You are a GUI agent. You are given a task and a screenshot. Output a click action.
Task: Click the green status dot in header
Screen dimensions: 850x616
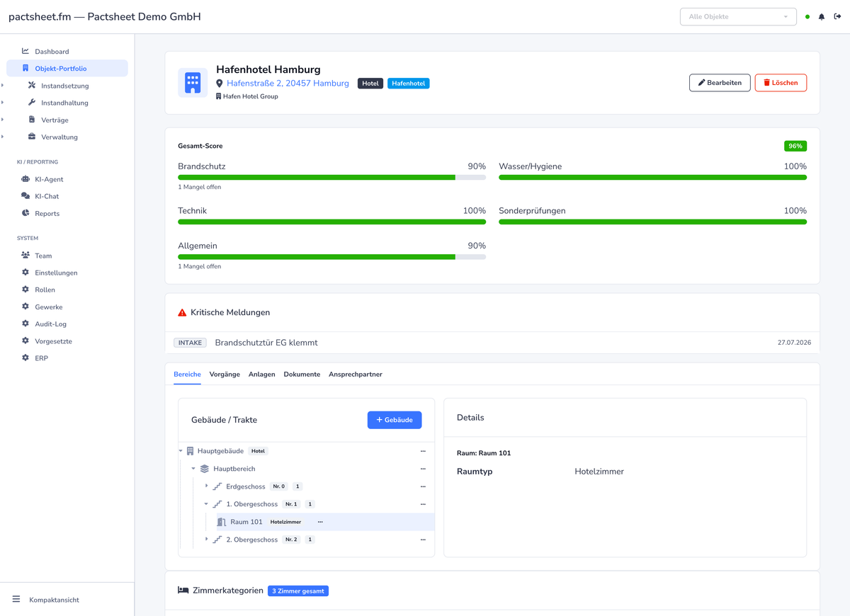point(807,17)
